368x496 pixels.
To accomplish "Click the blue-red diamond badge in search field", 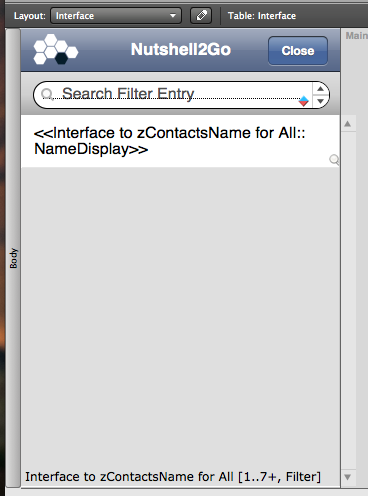I will [x=303, y=101].
